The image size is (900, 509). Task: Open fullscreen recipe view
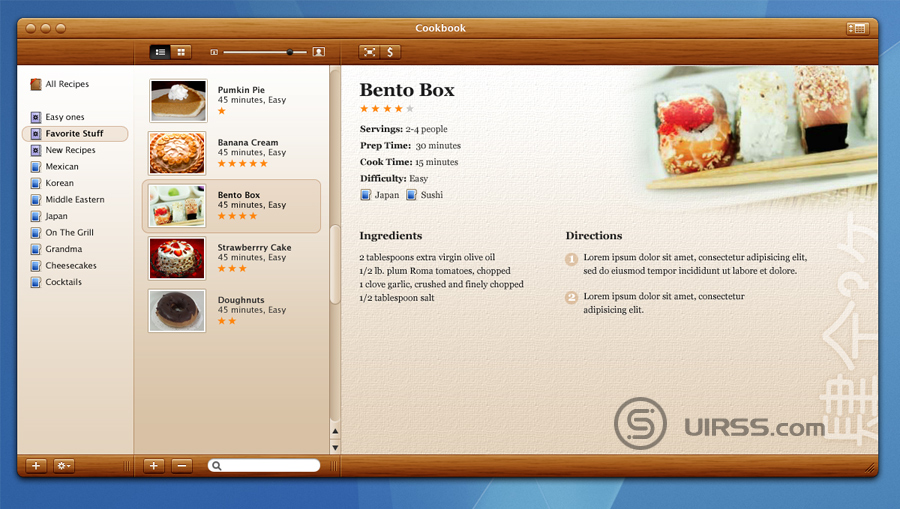(370, 52)
